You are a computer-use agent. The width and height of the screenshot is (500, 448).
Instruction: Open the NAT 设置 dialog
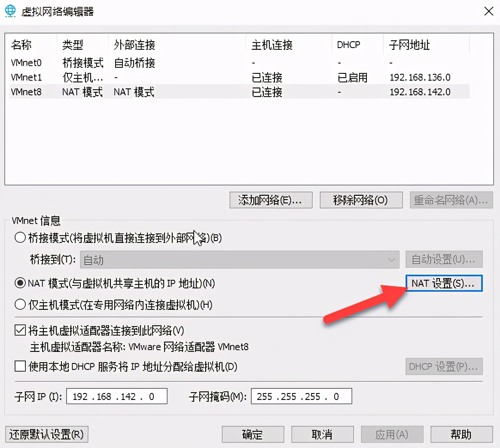coord(444,283)
